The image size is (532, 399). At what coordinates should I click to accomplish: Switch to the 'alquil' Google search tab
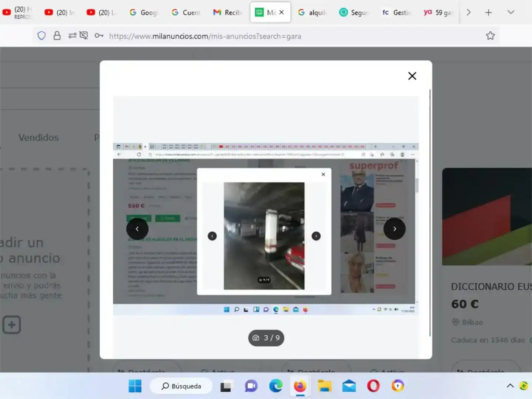tap(313, 12)
